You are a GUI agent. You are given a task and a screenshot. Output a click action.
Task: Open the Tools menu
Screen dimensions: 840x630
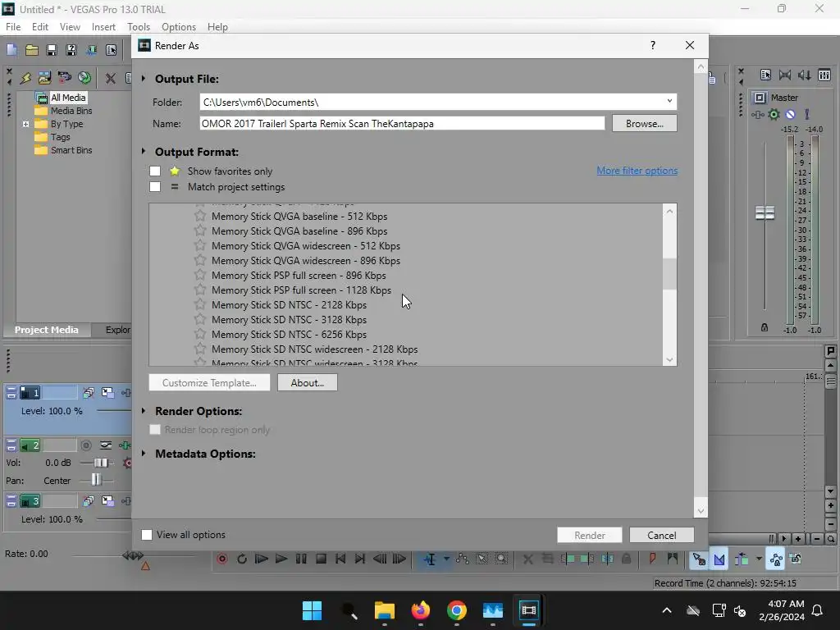138,27
